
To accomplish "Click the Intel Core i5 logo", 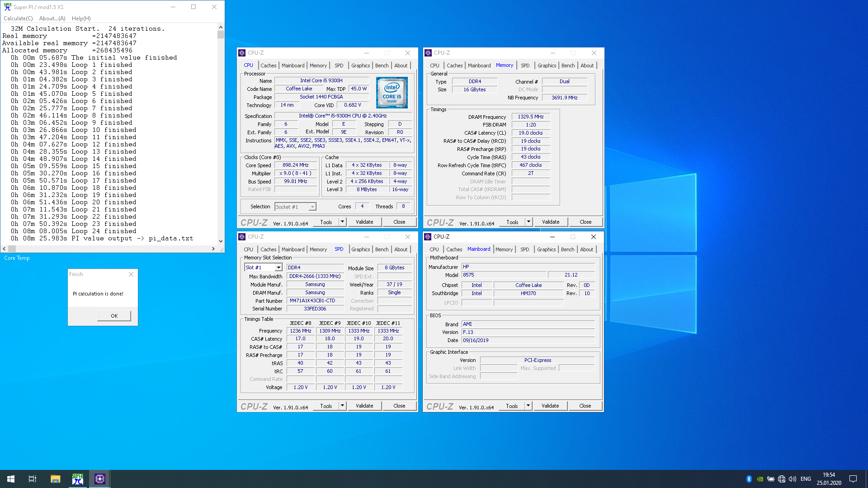I will pyautogui.click(x=392, y=93).
